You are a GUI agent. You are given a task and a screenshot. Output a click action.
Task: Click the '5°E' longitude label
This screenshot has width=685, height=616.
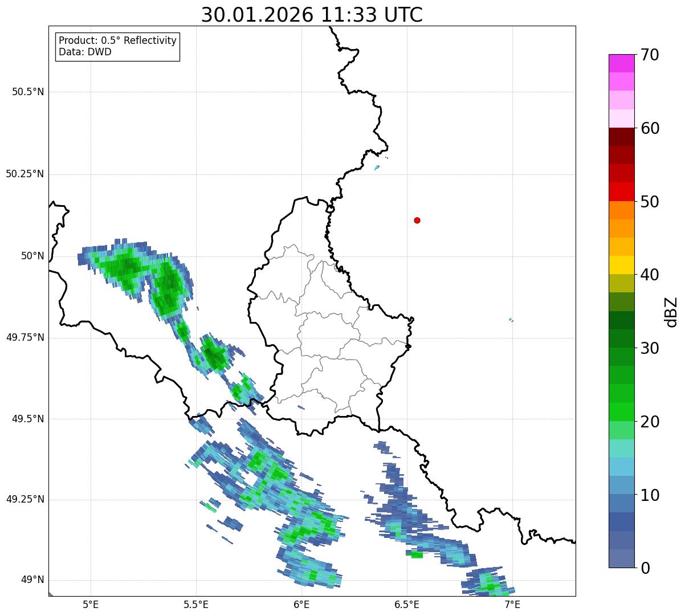coord(91,604)
